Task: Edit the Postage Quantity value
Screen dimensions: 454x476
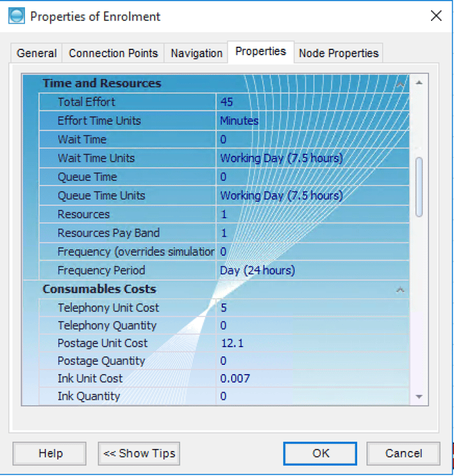Action: (313, 361)
